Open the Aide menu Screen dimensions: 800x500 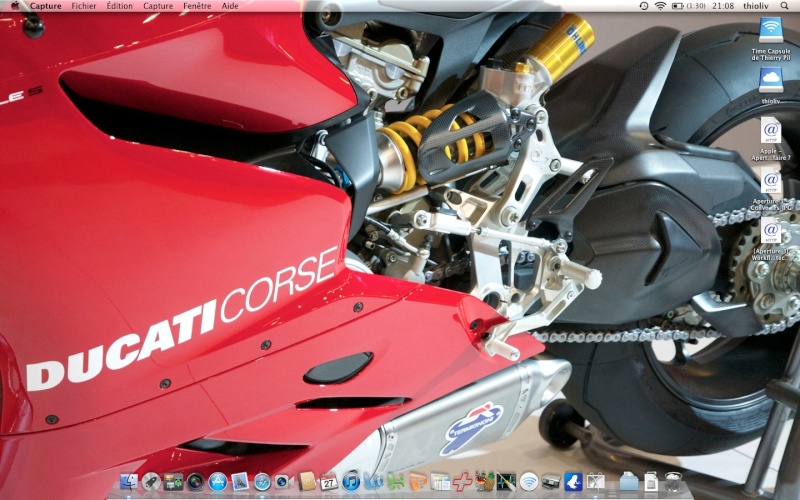(x=230, y=6)
